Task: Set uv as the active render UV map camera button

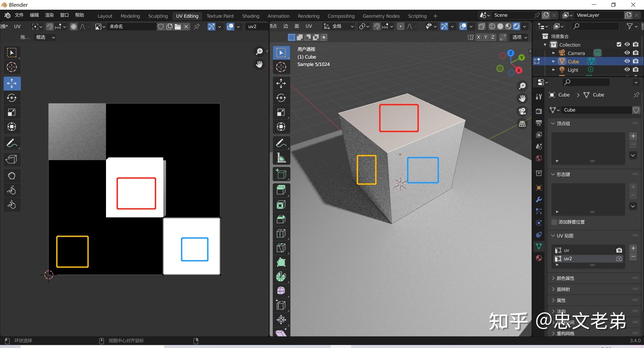Action: click(x=619, y=250)
